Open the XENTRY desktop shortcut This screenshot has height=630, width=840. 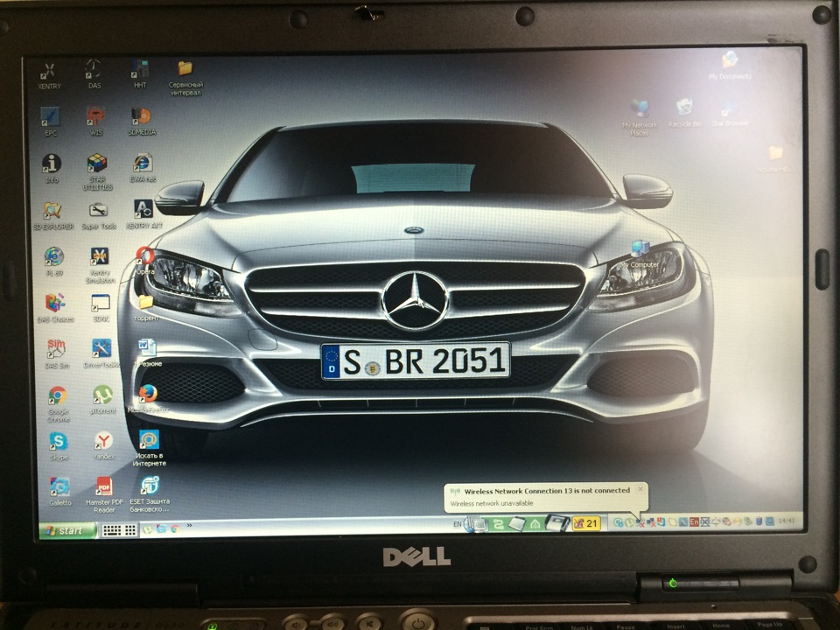coord(49,75)
